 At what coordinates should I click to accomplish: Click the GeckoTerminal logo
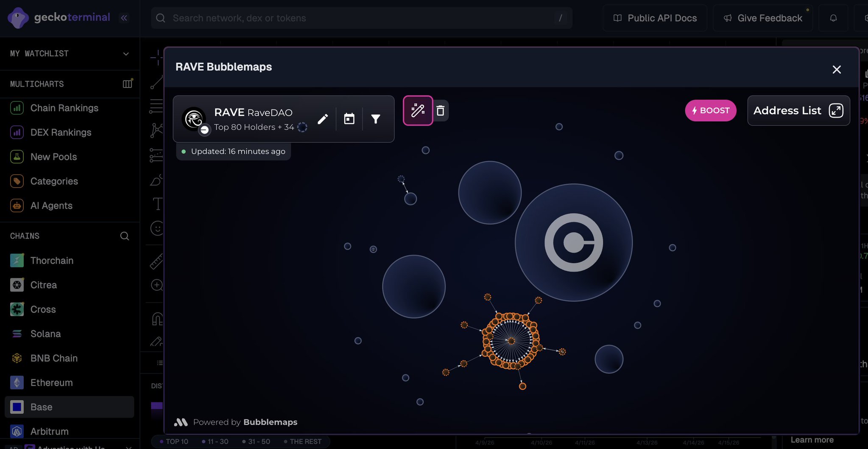point(59,17)
